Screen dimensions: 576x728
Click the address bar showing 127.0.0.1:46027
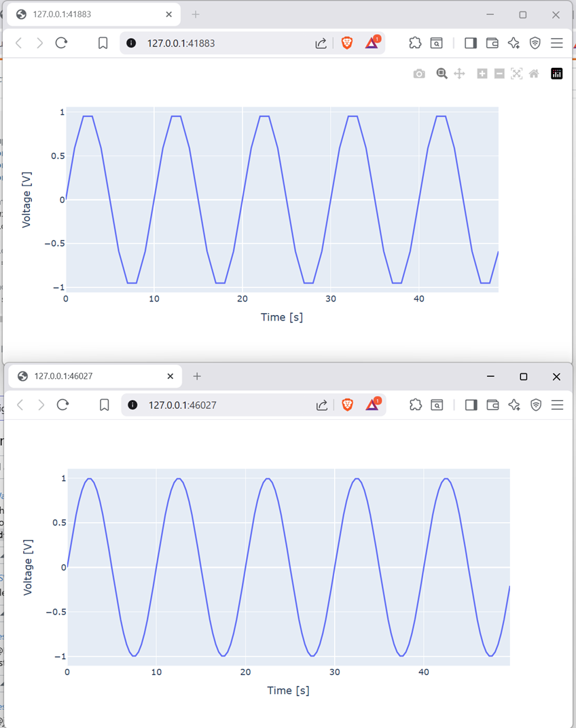pyautogui.click(x=217, y=405)
